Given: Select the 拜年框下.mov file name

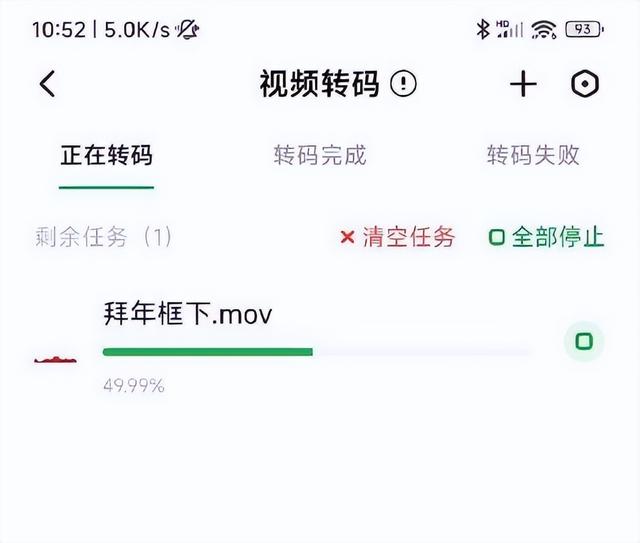Looking at the screenshot, I should 188,314.
